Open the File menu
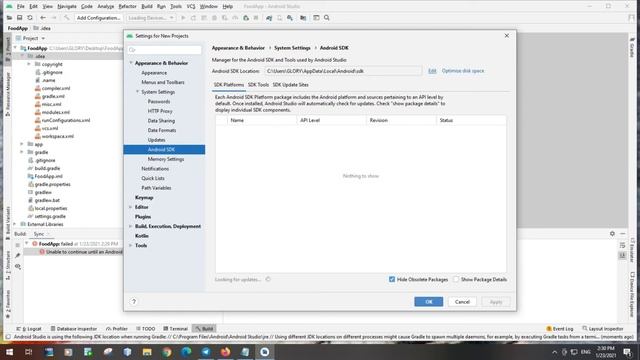Image resolution: width=640 pixels, height=360 pixels. point(20,7)
